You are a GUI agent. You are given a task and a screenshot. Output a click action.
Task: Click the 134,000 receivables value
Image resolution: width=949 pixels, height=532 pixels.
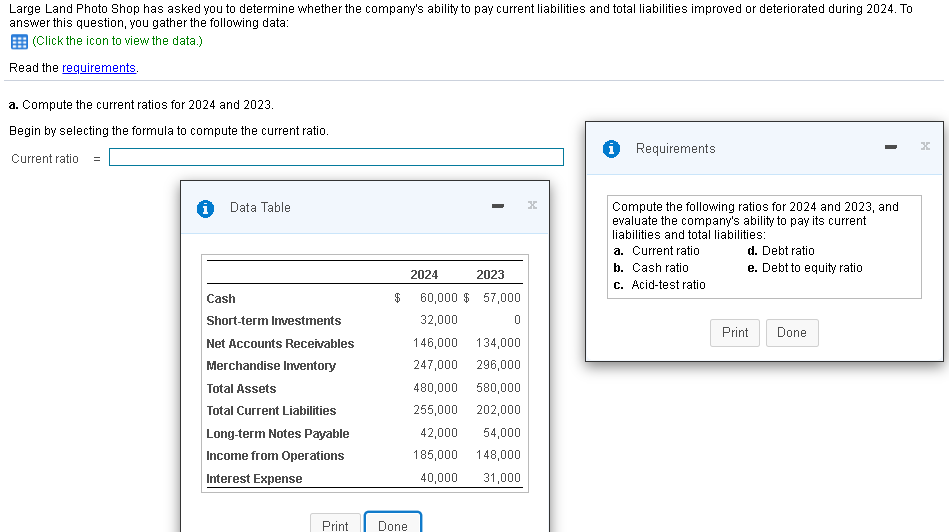[x=498, y=343]
